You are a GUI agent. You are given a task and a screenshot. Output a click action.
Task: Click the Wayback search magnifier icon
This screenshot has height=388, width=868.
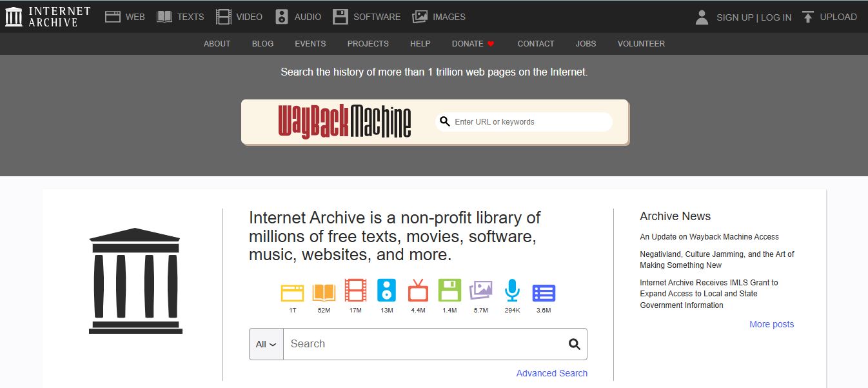point(444,121)
